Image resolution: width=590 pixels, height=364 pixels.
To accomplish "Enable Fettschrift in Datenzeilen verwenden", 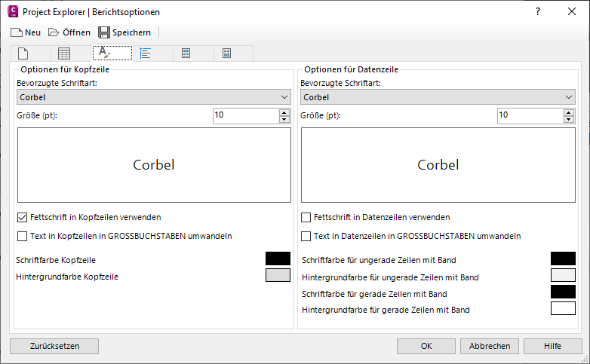I will [306, 217].
